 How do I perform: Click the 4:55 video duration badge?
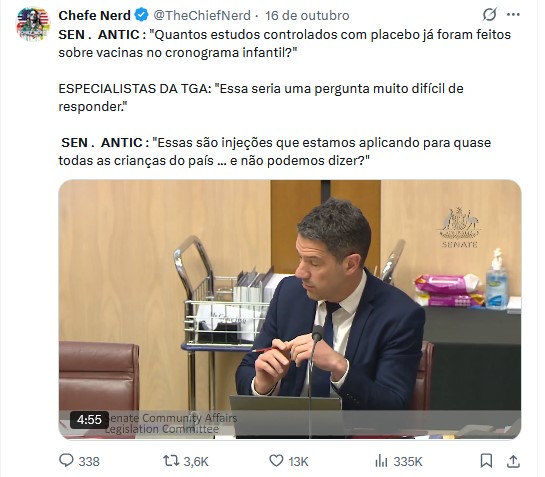(x=89, y=420)
